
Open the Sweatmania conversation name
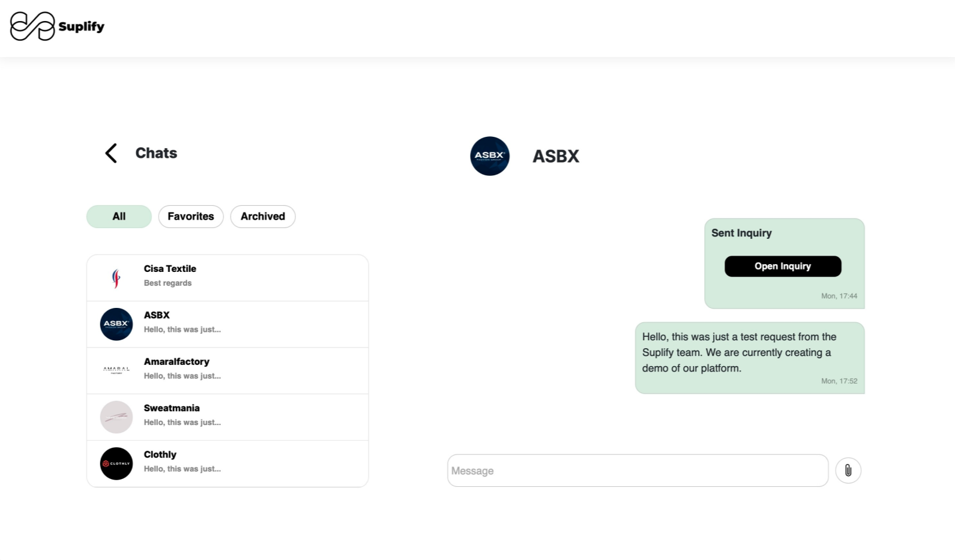[172, 408]
